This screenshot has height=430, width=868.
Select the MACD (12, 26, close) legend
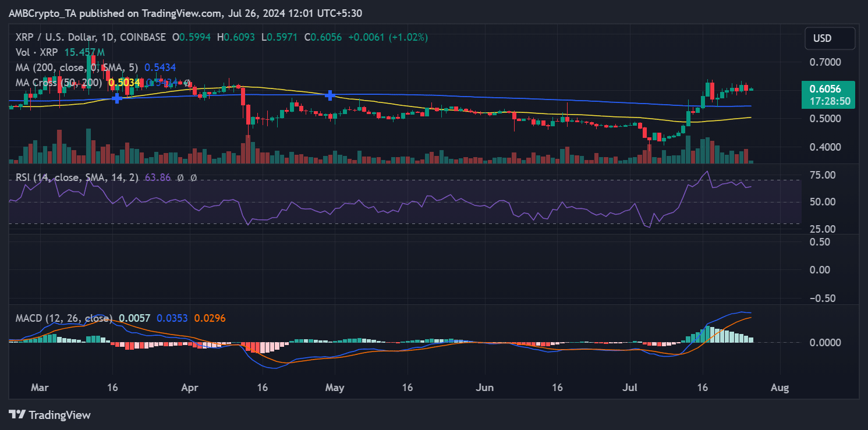pos(64,318)
